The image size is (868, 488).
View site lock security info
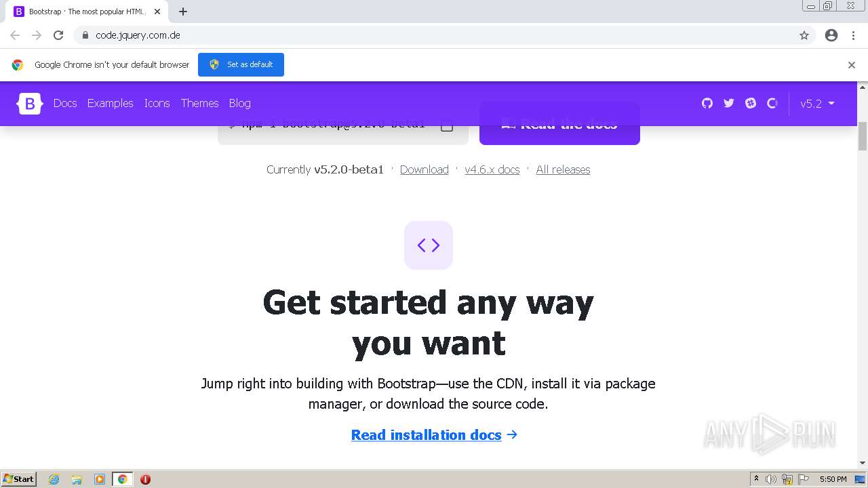pyautogui.click(x=85, y=35)
